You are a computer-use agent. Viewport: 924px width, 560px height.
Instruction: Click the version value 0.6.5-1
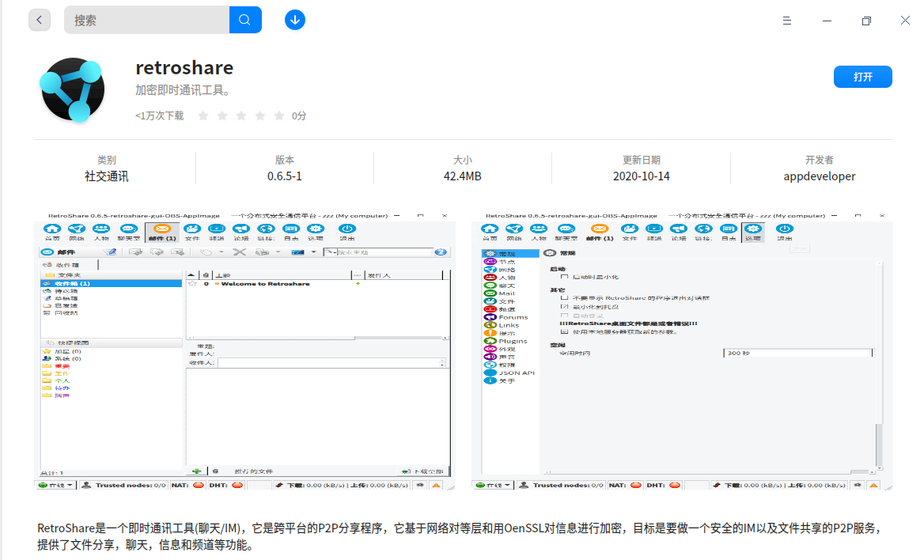click(x=285, y=176)
